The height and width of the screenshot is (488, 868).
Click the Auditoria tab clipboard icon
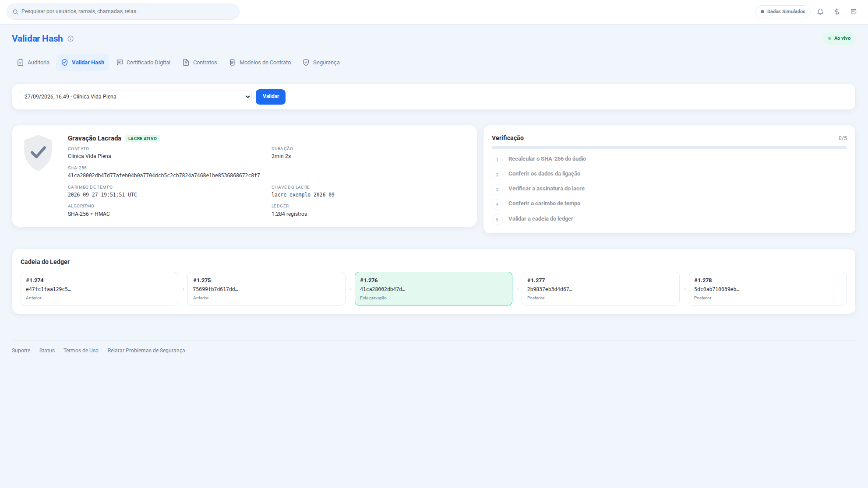(20, 63)
